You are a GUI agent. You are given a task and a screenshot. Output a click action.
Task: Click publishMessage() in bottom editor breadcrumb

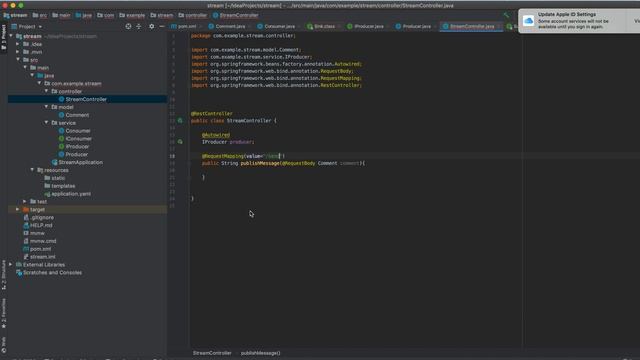coord(260,353)
